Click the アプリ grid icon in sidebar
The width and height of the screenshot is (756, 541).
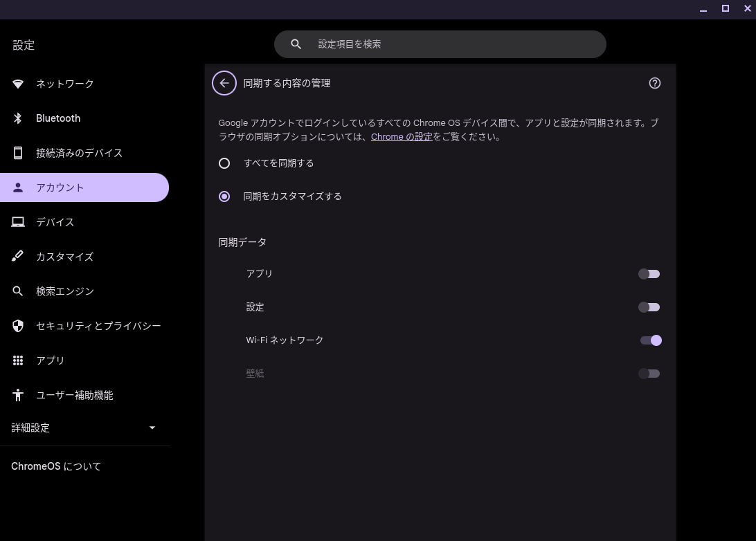[x=18, y=360]
